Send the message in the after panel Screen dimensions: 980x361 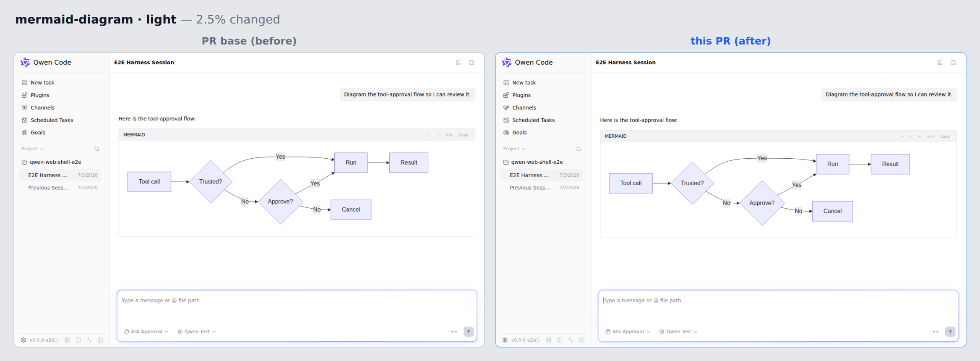coord(950,332)
